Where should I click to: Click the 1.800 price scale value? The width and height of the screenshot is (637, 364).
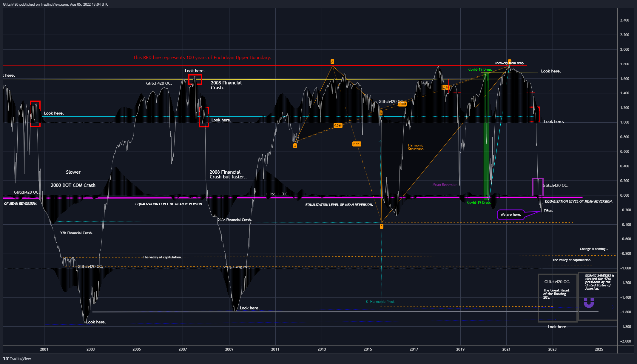point(624,64)
